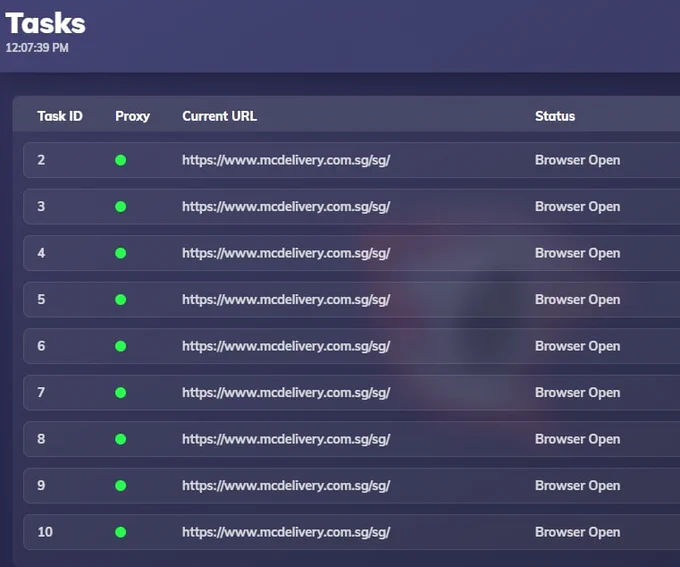Select the mcdelivery URL in task 10 row

pos(286,532)
